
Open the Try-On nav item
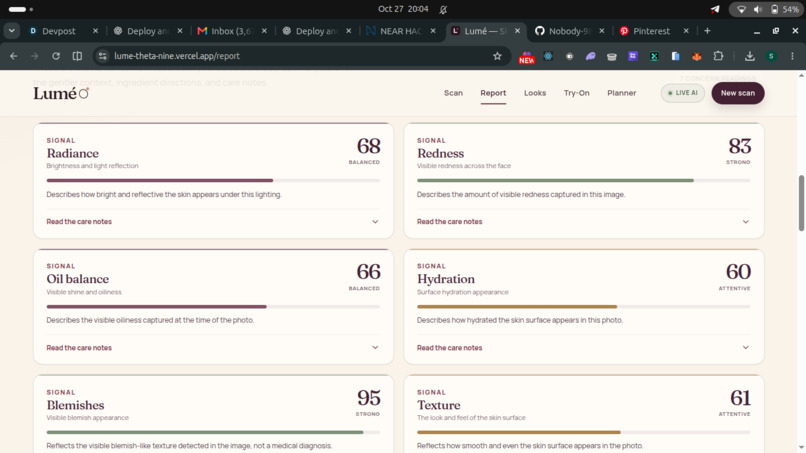click(x=576, y=93)
